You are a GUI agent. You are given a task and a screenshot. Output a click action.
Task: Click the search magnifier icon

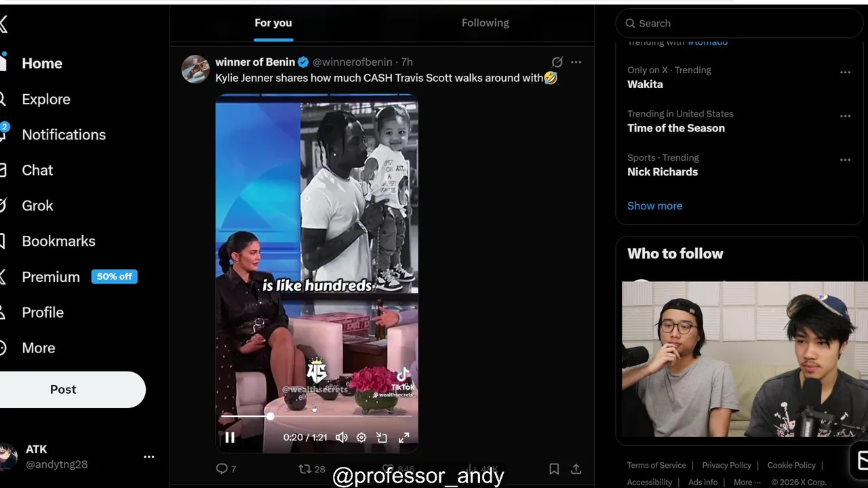[x=630, y=23]
